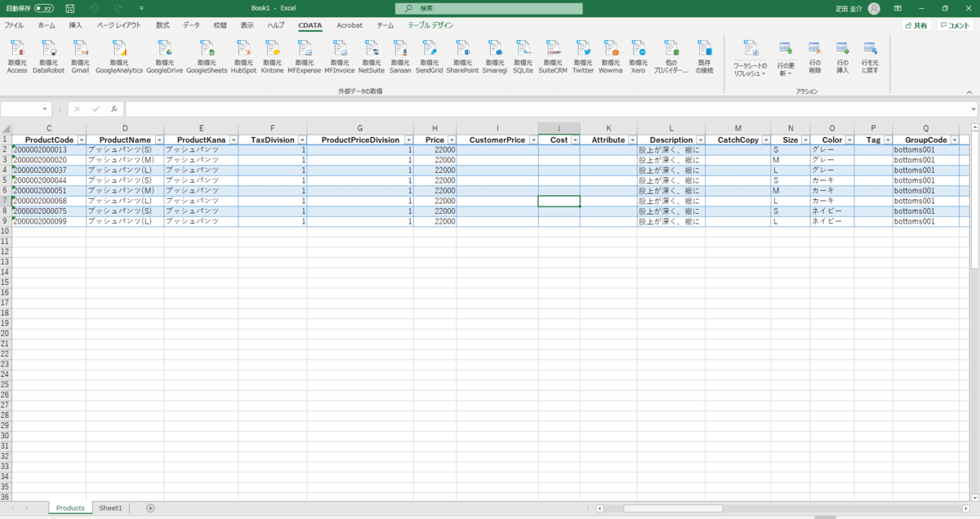Screen dimensions: 980x519
Task: Open the Price column filter dropdown
Action: point(451,140)
